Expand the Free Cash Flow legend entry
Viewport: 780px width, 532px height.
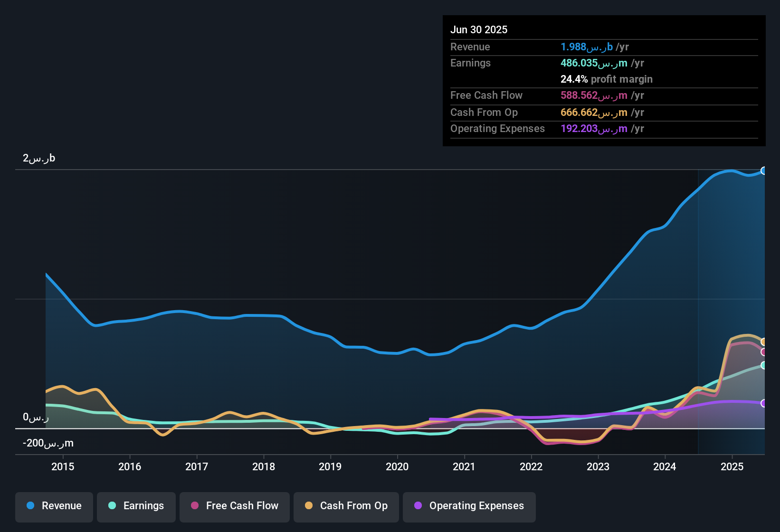pyautogui.click(x=234, y=506)
